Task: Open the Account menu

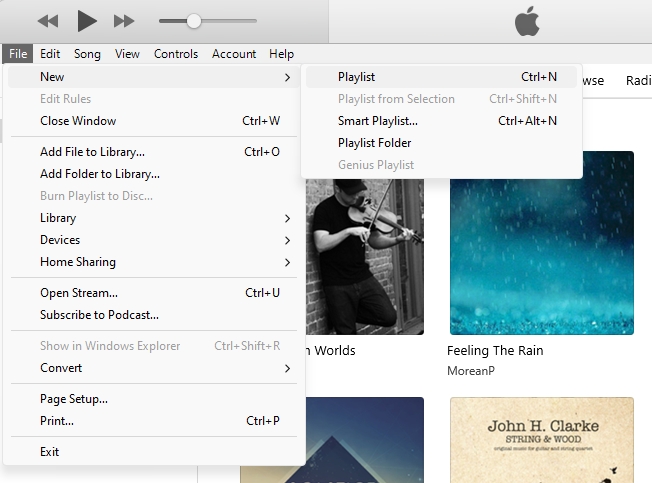Action: click(x=234, y=54)
